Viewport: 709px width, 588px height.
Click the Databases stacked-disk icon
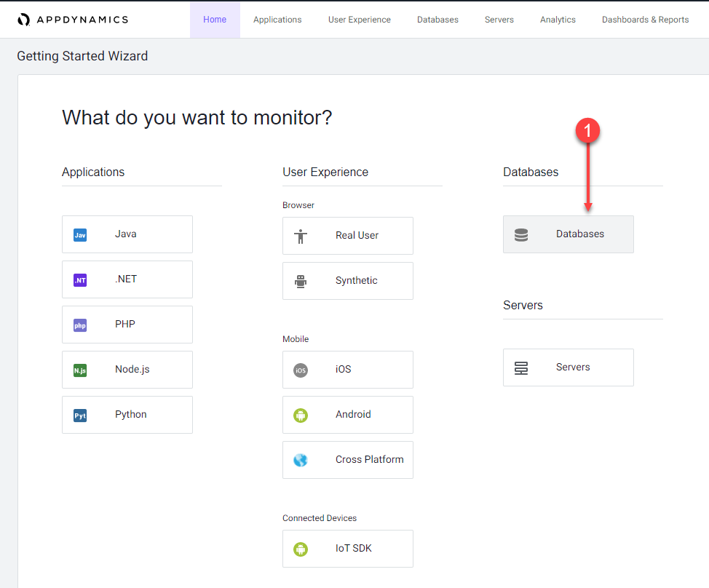pos(521,235)
